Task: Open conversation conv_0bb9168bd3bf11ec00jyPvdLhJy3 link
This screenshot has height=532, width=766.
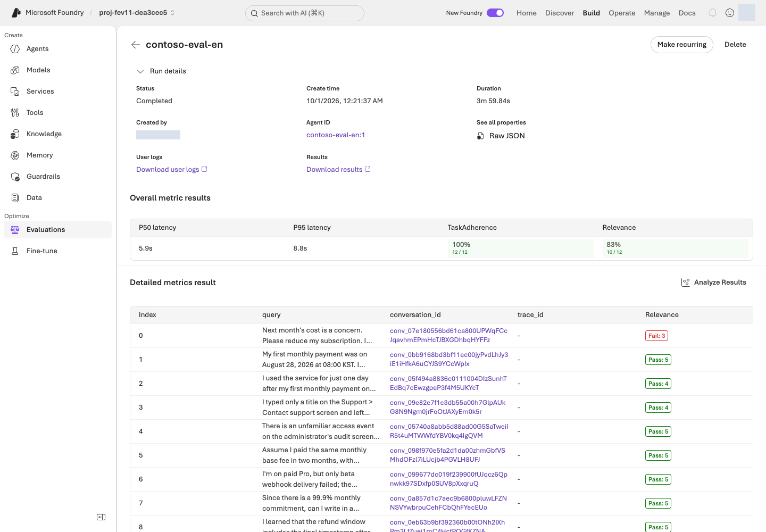Action: click(449, 360)
